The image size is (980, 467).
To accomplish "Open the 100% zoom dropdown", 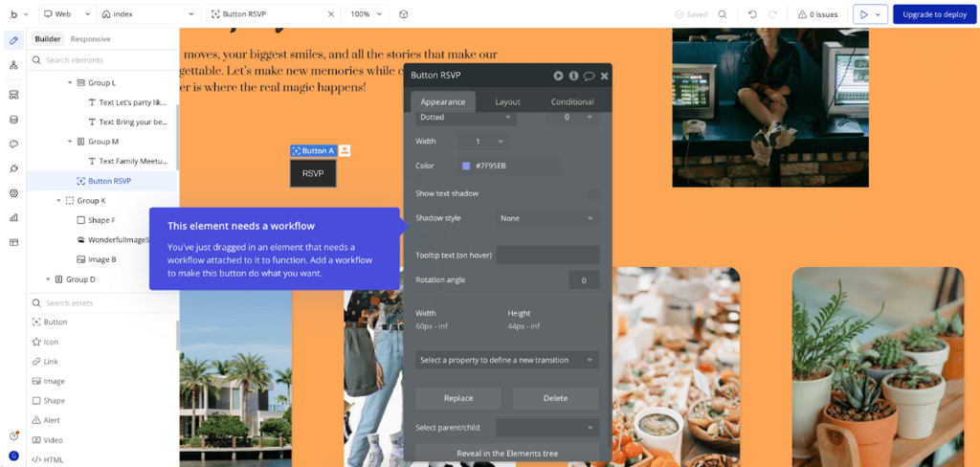I will 367,14.
